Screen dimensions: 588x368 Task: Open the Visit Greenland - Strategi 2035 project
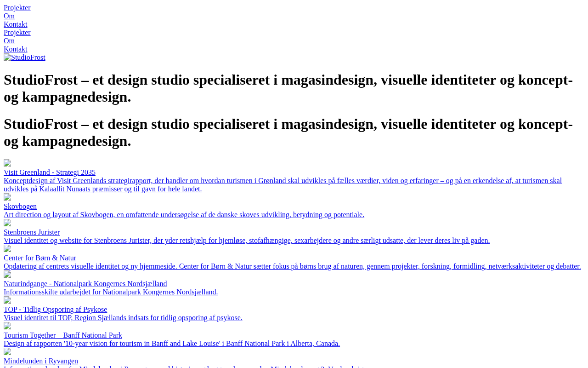point(50,172)
